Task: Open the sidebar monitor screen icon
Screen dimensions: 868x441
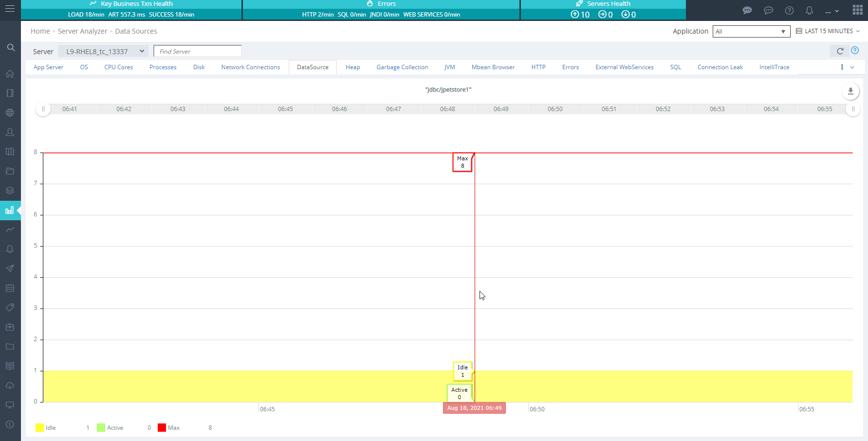Action: pyautogui.click(x=10, y=405)
